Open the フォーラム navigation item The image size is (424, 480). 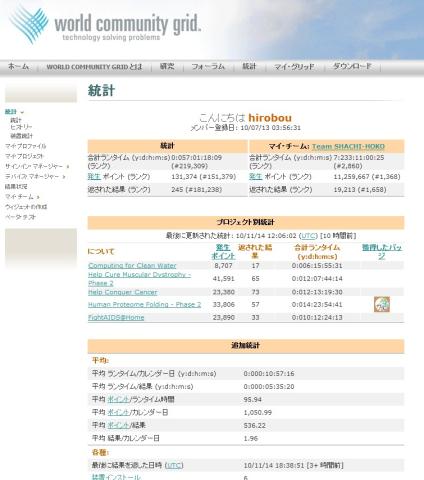pos(208,67)
